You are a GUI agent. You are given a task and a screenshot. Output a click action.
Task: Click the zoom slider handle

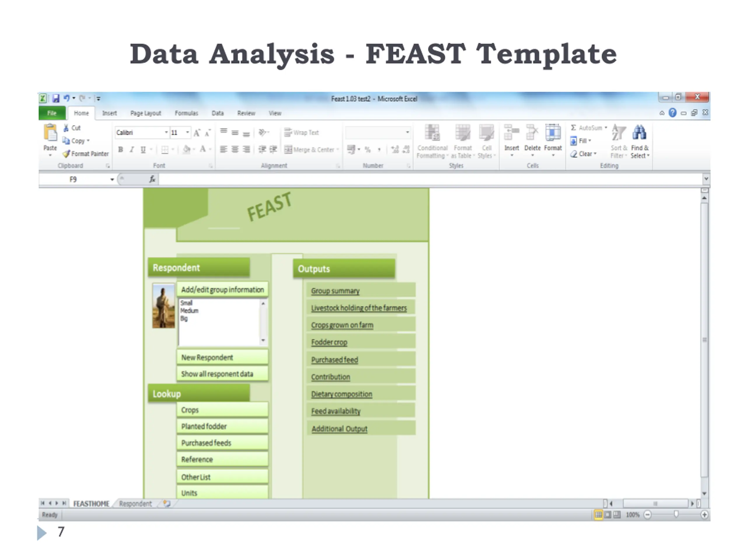click(x=676, y=514)
